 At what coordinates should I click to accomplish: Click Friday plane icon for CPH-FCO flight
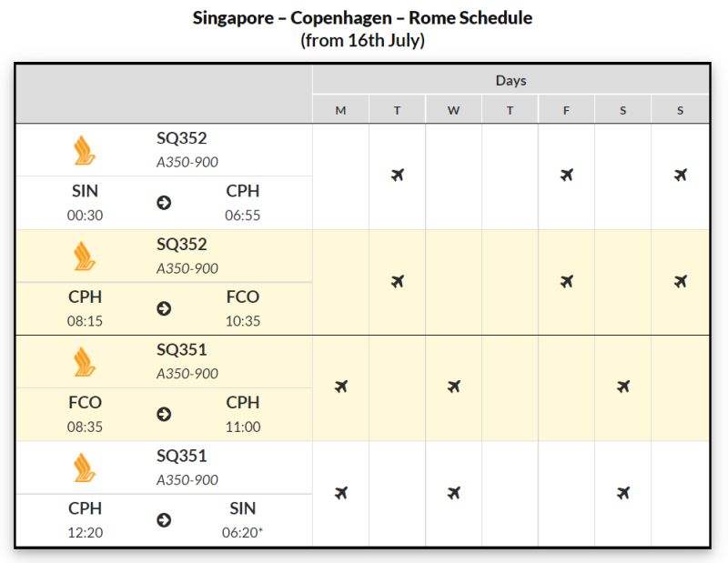pos(566,281)
